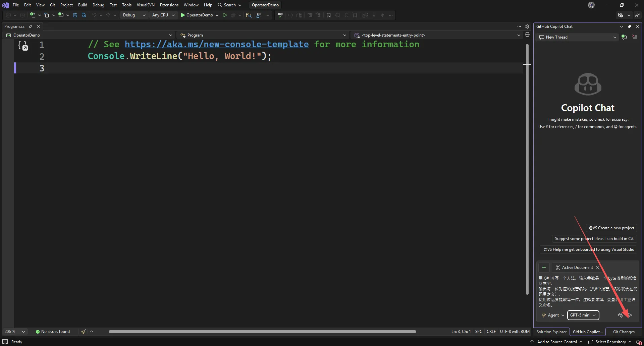644x346 pixels.
Task: Click 'No issues found' status indicator
Action: (53, 332)
